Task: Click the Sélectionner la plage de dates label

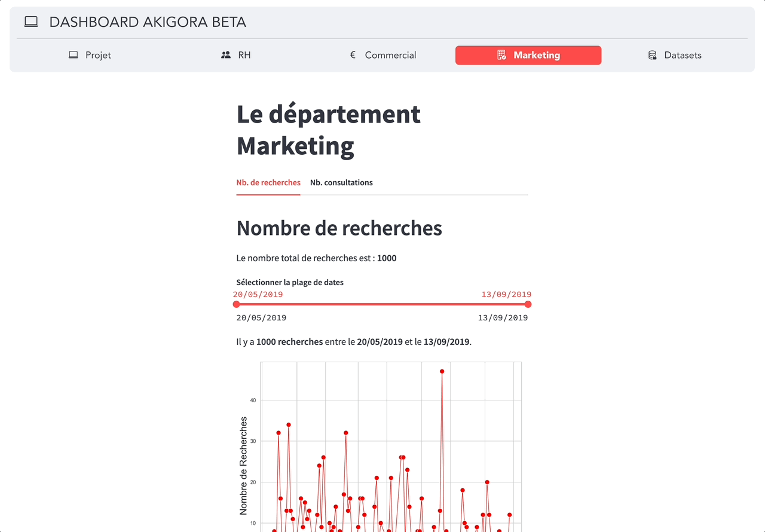Action: [x=290, y=282]
